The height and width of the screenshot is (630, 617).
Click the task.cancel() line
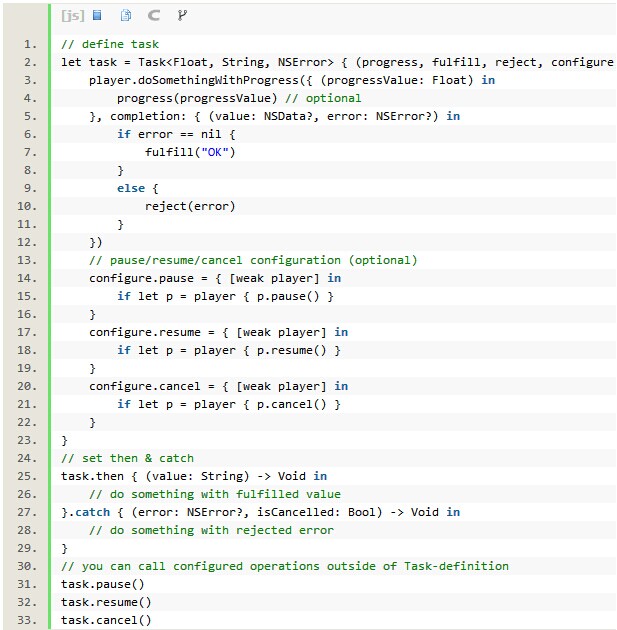[x=106, y=620]
